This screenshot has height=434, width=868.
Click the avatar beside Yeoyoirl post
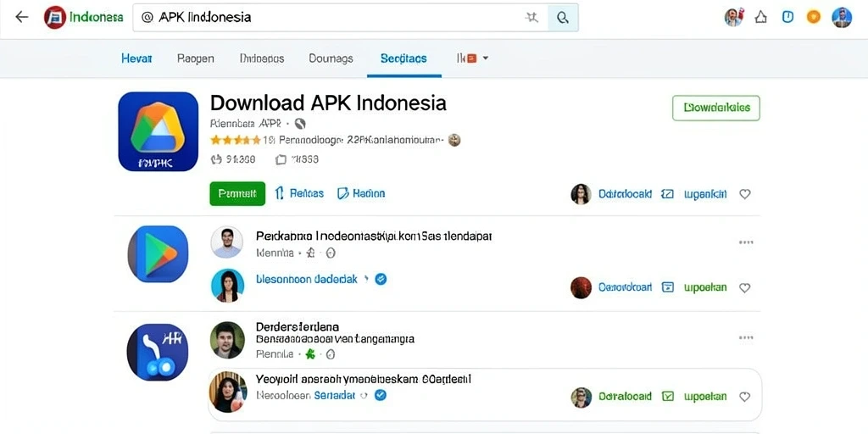[x=228, y=392]
